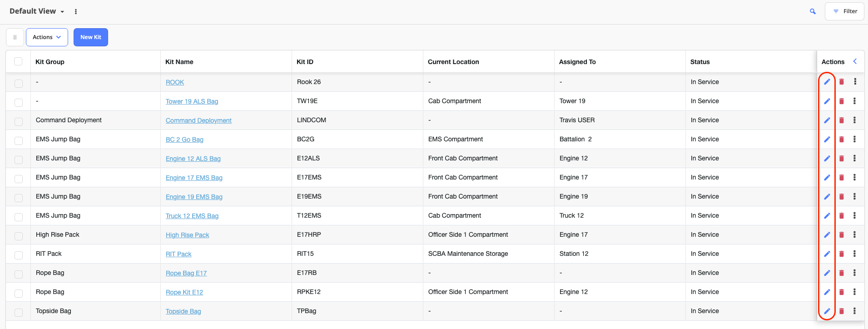Delete the RIT Pack kit

(841, 254)
